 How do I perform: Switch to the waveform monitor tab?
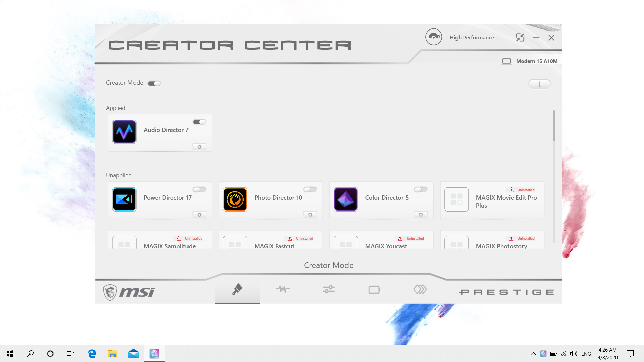283,289
